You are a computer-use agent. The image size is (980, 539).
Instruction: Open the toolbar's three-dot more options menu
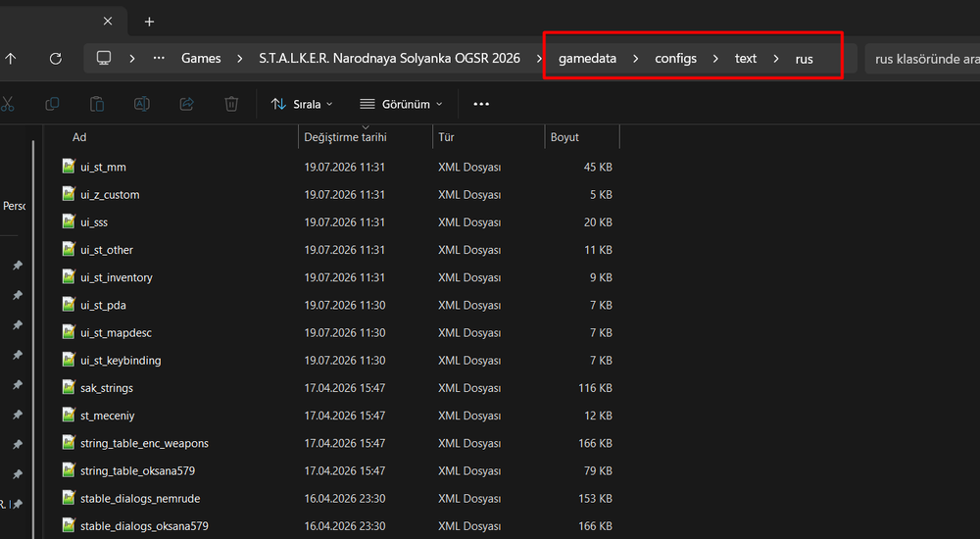coord(481,104)
